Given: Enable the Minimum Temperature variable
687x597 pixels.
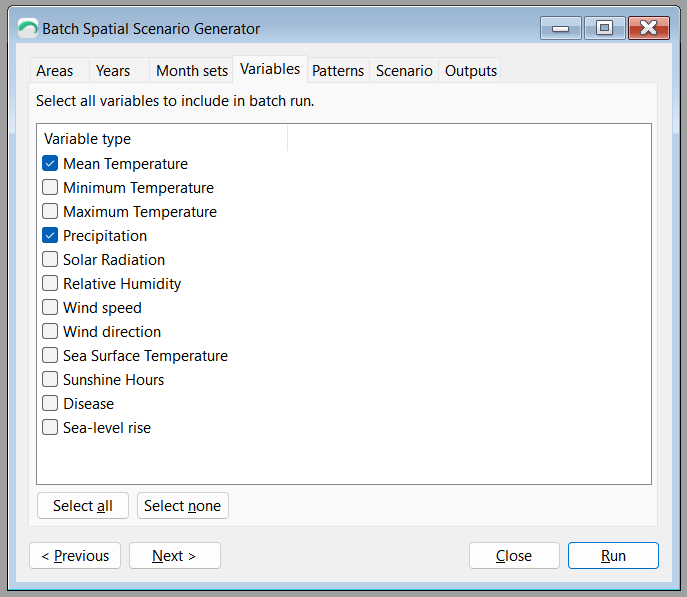Looking at the screenshot, I should [50, 187].
